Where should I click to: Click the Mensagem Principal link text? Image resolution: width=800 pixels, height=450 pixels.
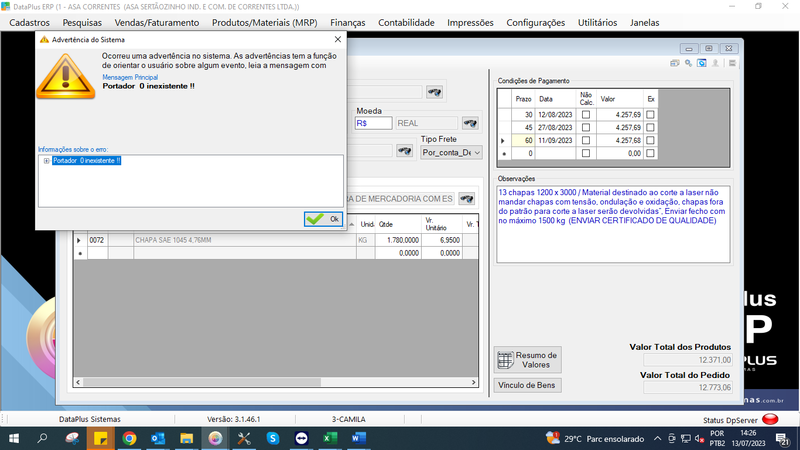[x=130, y=77]
